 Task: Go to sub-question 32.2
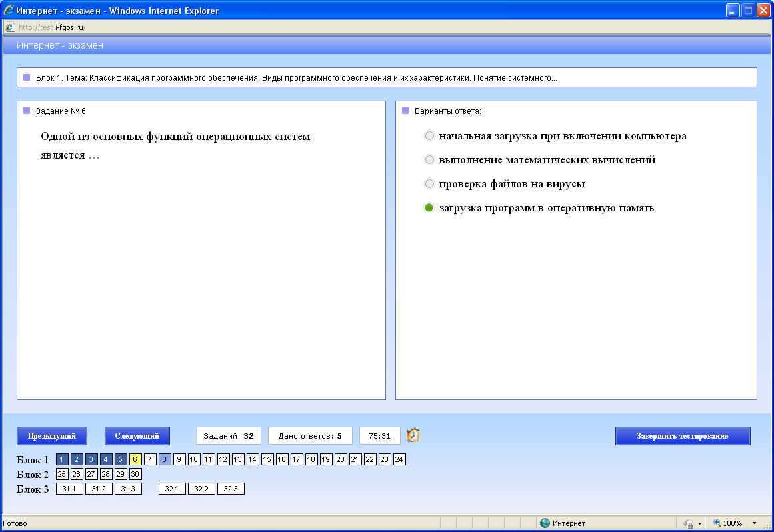tap(201, 489)
